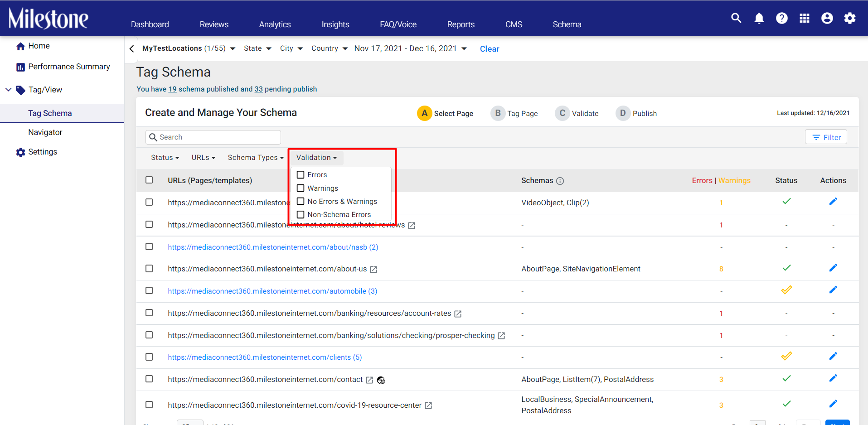Check the Warnings validation checkbox
This screenshot has height=425, width=868.
click(301, 188)
